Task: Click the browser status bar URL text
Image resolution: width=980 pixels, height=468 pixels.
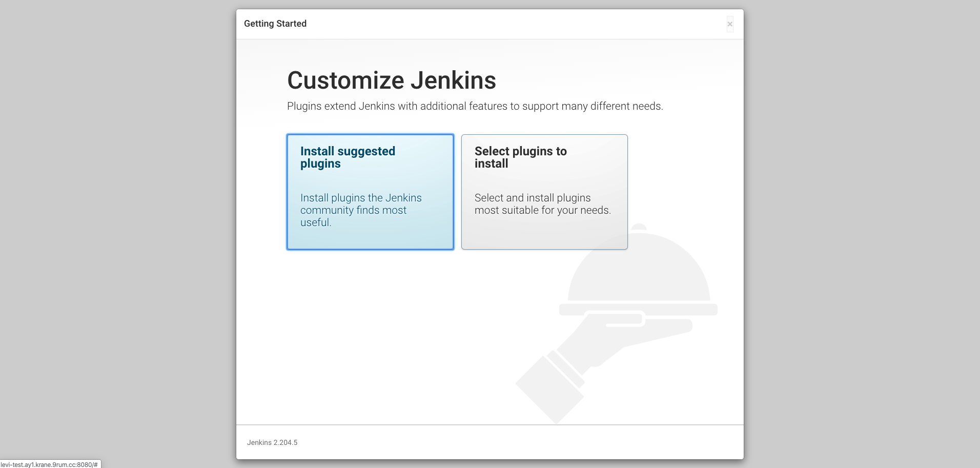Action: pos(49,464)
